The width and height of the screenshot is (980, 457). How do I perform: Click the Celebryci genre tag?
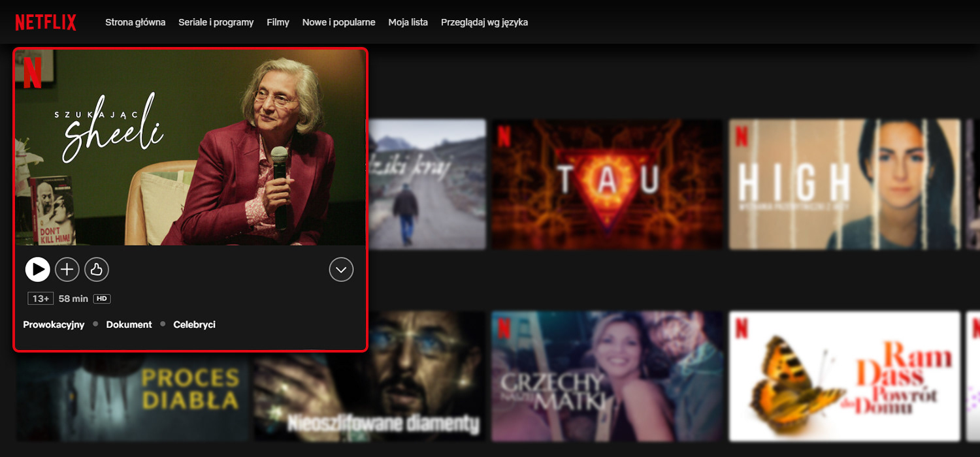(x=194, y=324)
